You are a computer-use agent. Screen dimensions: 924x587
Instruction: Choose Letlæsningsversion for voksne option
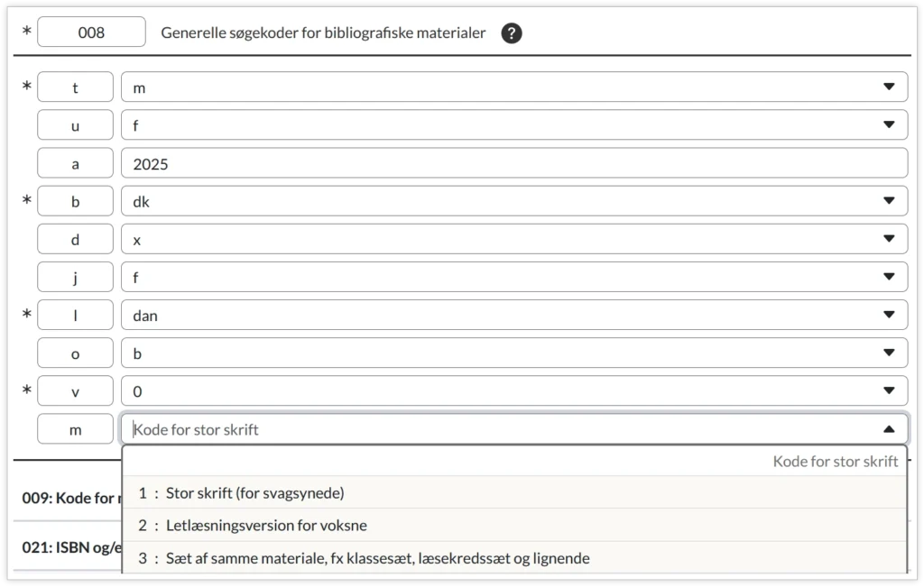266,526
